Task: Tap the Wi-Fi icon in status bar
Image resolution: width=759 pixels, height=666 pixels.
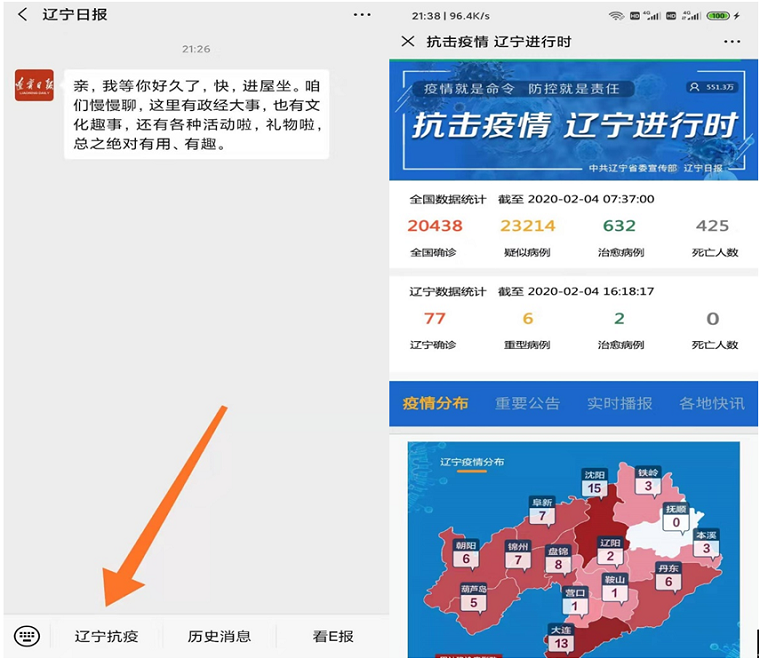Action: [x=616, y=16]
